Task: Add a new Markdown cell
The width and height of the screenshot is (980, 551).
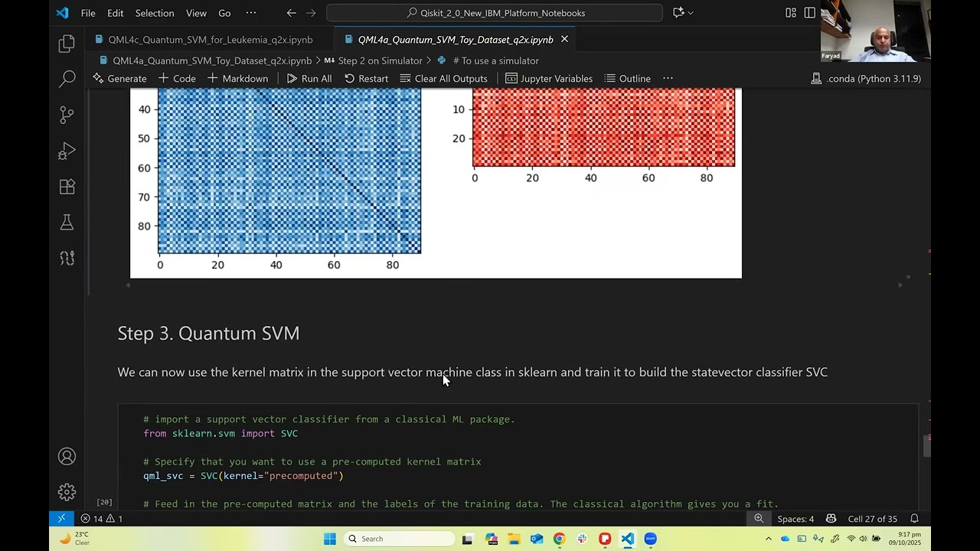Action: pos(237,78)
